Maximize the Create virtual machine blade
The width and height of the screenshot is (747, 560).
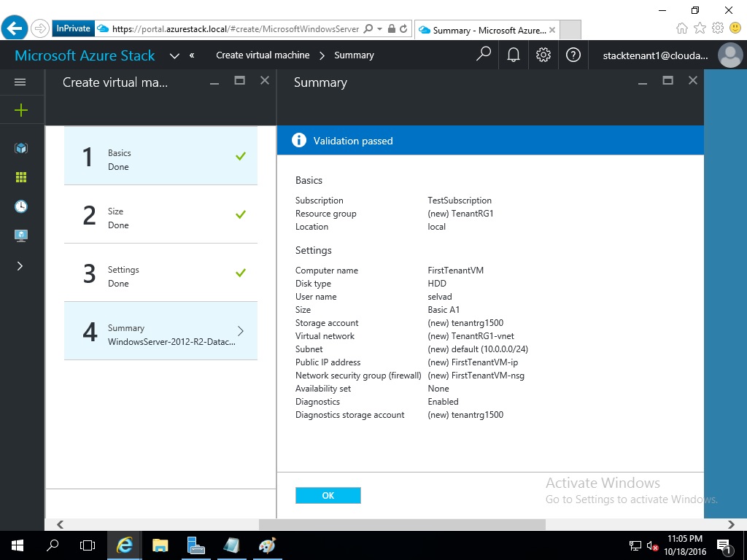[239, 80]
